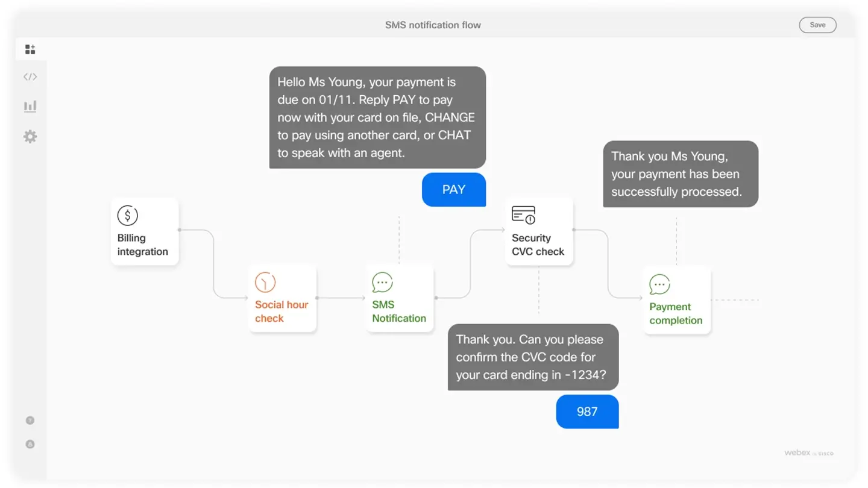
Task: Click the card alert icon on Security CVC check
Action: coord(523,214)
